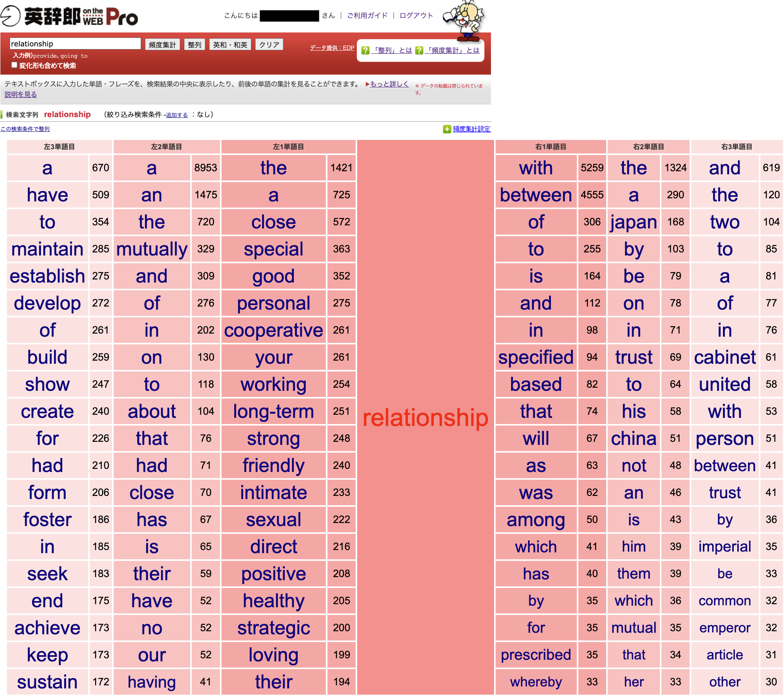Click the word 'imperial' with count 35
The image size is (784, 695).
725,547
